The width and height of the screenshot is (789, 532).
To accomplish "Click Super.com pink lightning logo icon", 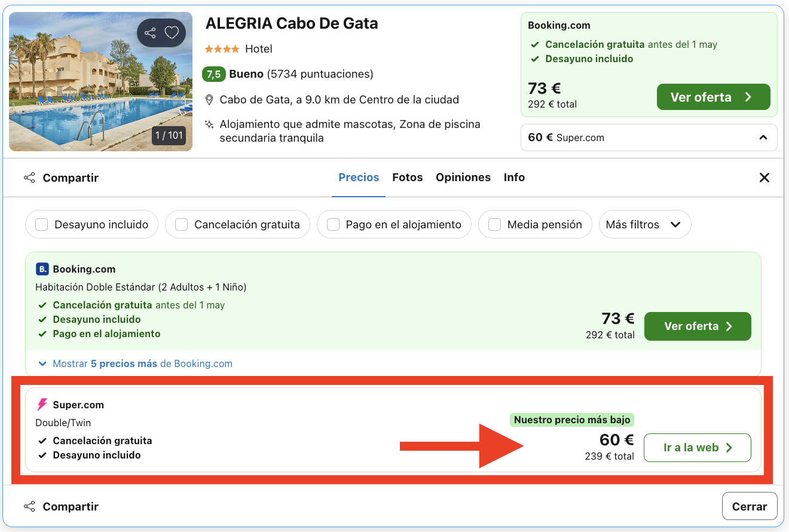I will tap(42, 405).
